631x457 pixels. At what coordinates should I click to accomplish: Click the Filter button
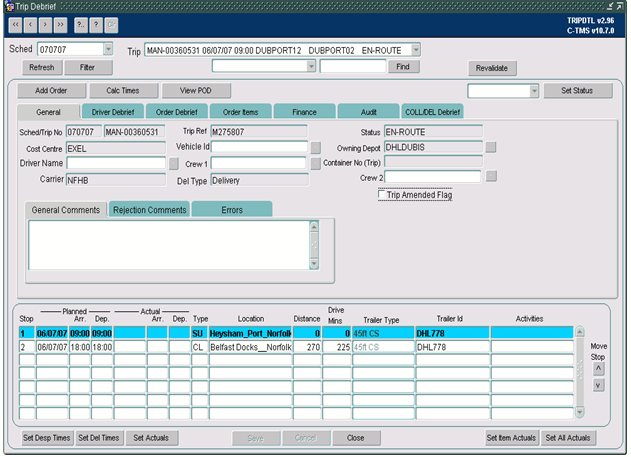88,67
